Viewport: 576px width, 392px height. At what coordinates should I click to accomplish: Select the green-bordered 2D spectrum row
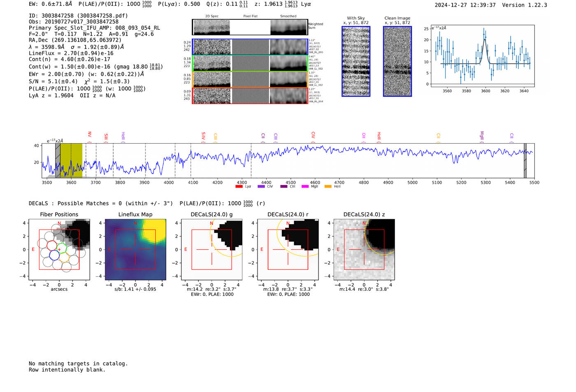pyautogui.click(x=250, y=63)
